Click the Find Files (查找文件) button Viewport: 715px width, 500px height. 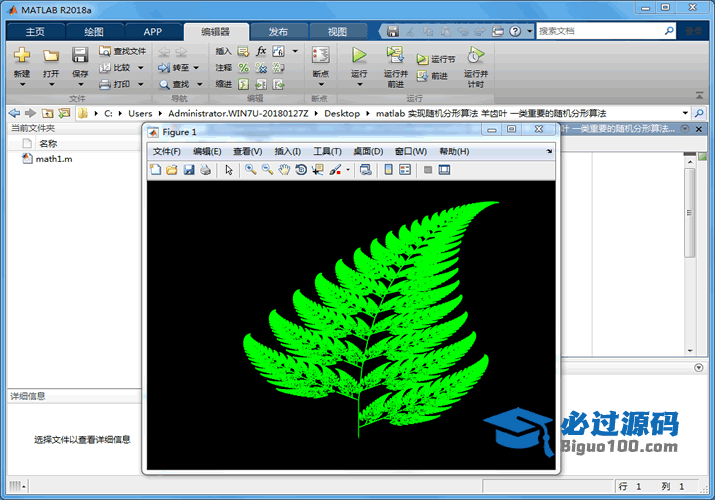tap(122, 51)
